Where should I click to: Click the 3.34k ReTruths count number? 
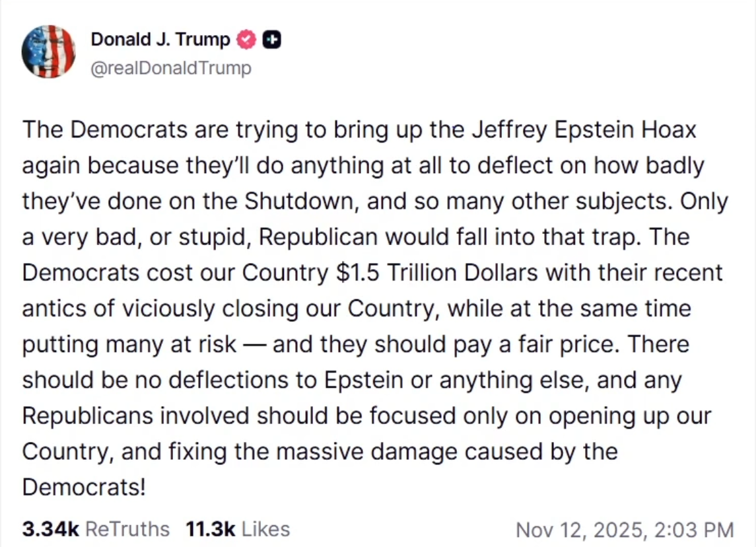click(51, 529)
